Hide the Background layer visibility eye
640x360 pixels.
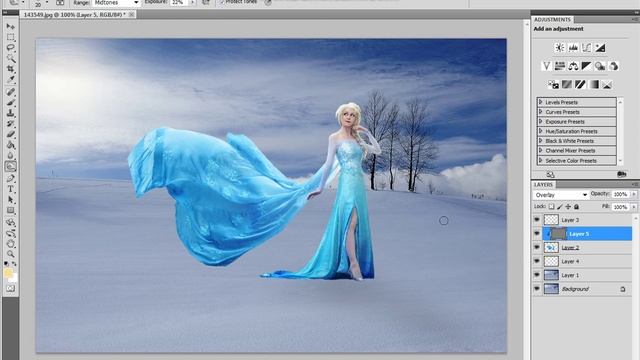coord(537,289)
